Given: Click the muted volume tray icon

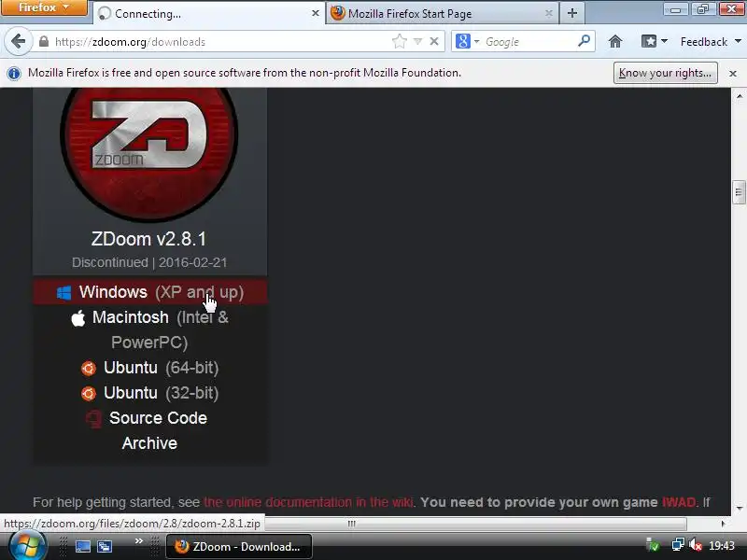Looking at the screenshot, I should 696,545.
